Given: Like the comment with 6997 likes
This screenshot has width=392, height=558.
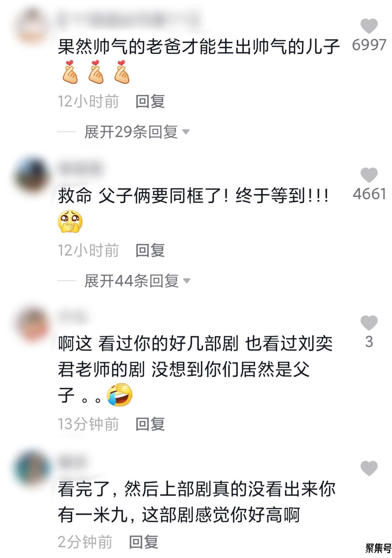Looking at the screenshot, I should (x=369, y=26).
